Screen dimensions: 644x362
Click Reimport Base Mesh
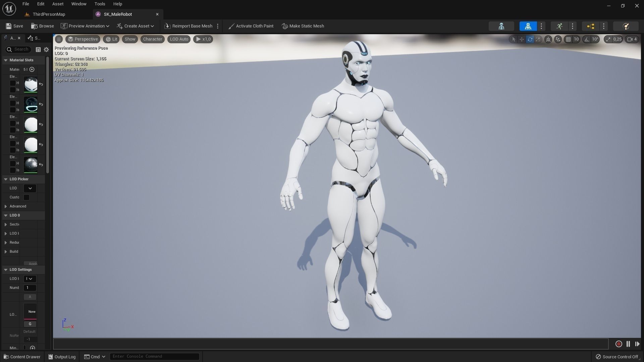click(189, 26)
